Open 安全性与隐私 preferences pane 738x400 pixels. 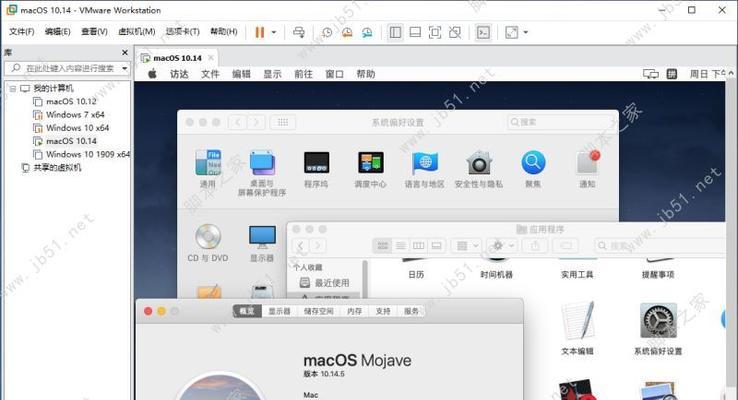click(479, 168)
